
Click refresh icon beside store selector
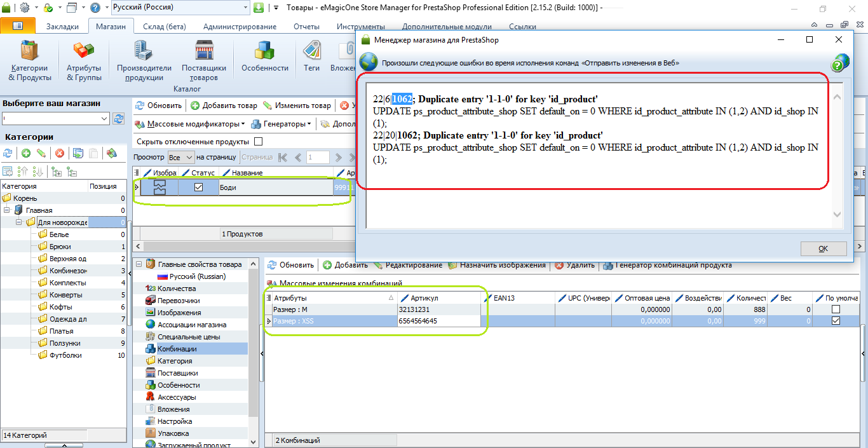[118, 119]
